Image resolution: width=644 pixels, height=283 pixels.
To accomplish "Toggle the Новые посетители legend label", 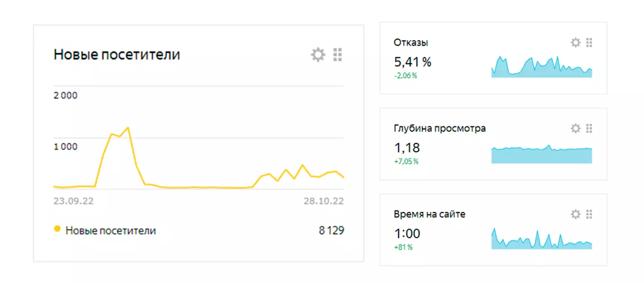I will click(x=110, y=231).
